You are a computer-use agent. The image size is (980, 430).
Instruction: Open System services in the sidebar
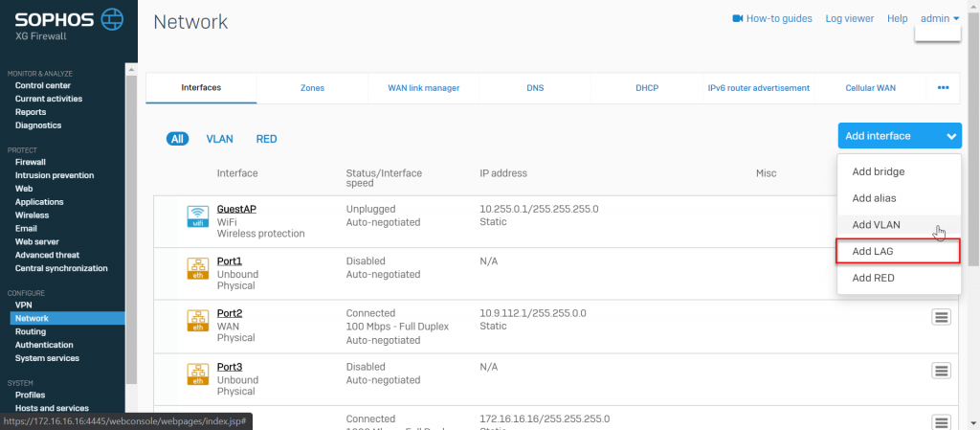47,358
